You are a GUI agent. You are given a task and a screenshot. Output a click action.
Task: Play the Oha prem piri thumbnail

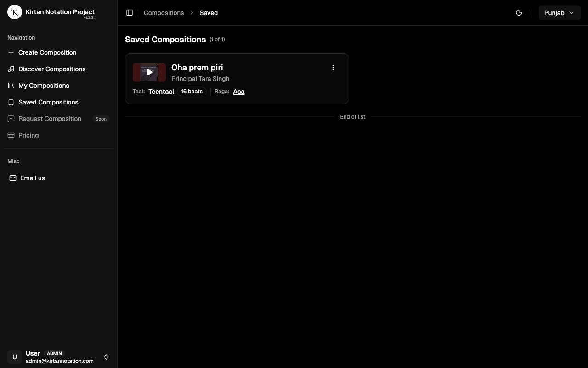(149, 72)
